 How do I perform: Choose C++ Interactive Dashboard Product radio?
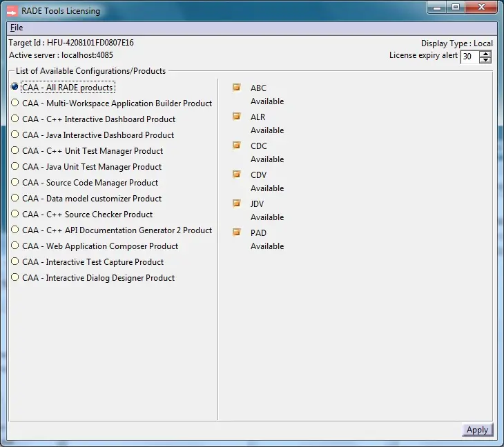[x=14, y=119]
